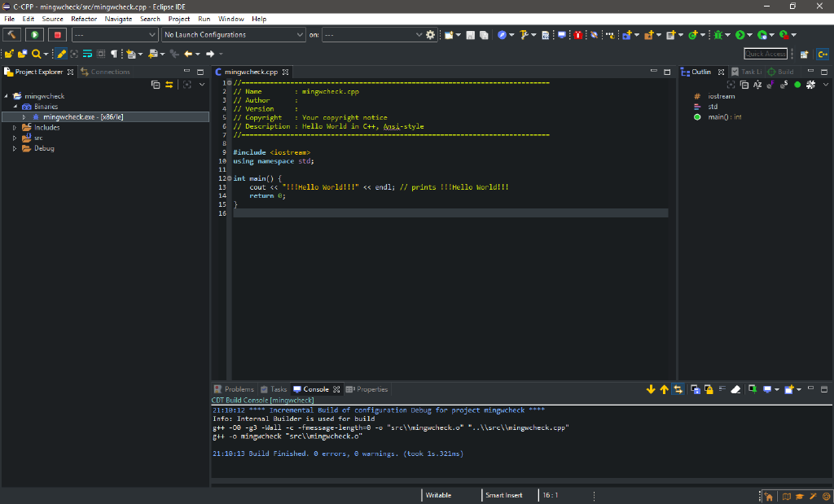This screenshot has height=504, width=834.
Task: Toggle Show Whitespace Characters pilcrow icon
Action: 114,54
